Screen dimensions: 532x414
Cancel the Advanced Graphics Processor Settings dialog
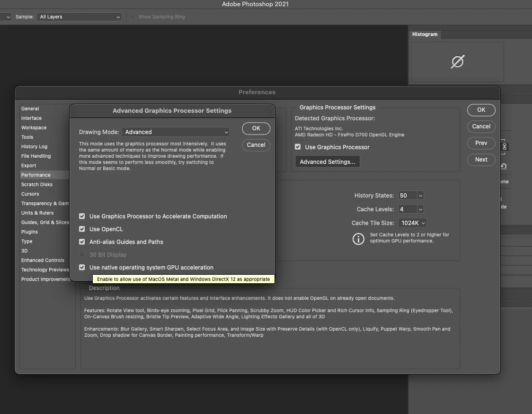(x=256, y=145)
